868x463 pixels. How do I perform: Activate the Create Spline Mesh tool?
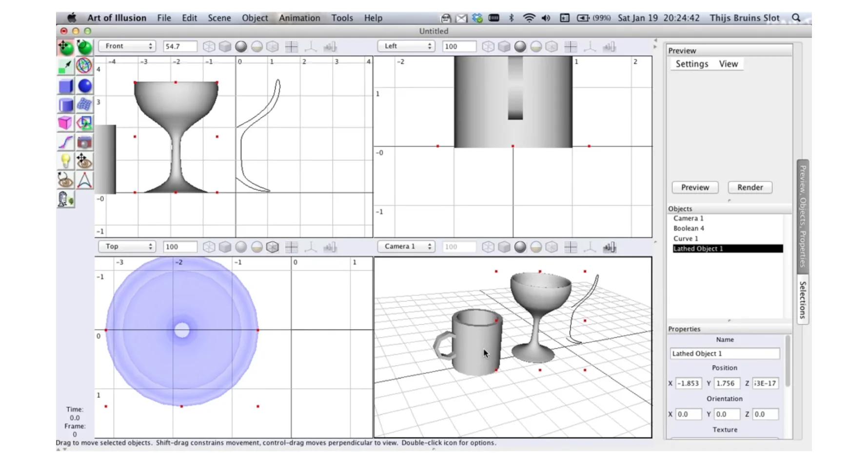(x=85, y=105)
